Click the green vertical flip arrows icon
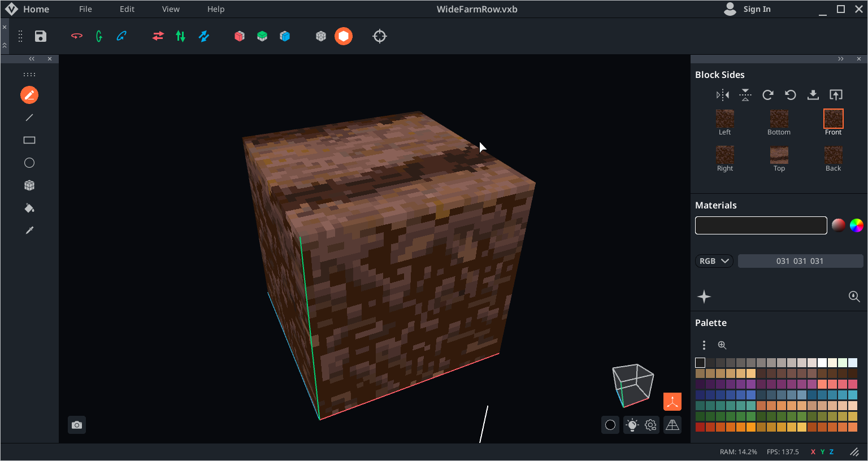The width and height of the screenshot is (868, 461). (180, 36)
